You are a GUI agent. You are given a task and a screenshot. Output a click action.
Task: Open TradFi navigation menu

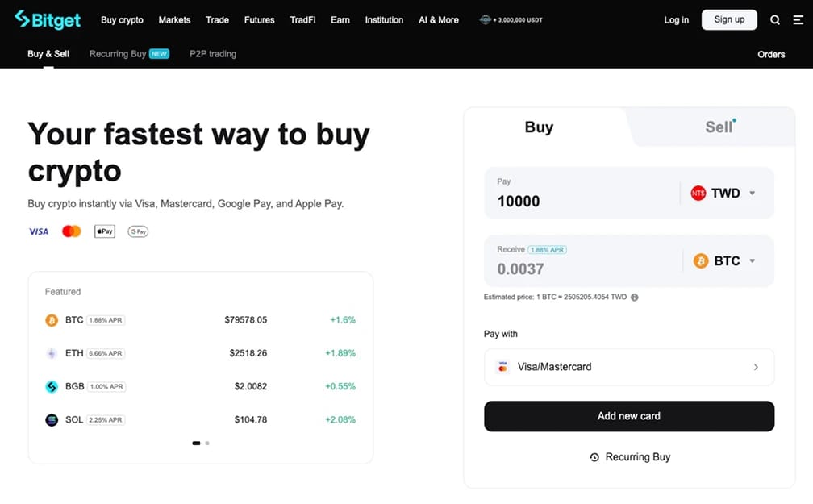[302, 19]
